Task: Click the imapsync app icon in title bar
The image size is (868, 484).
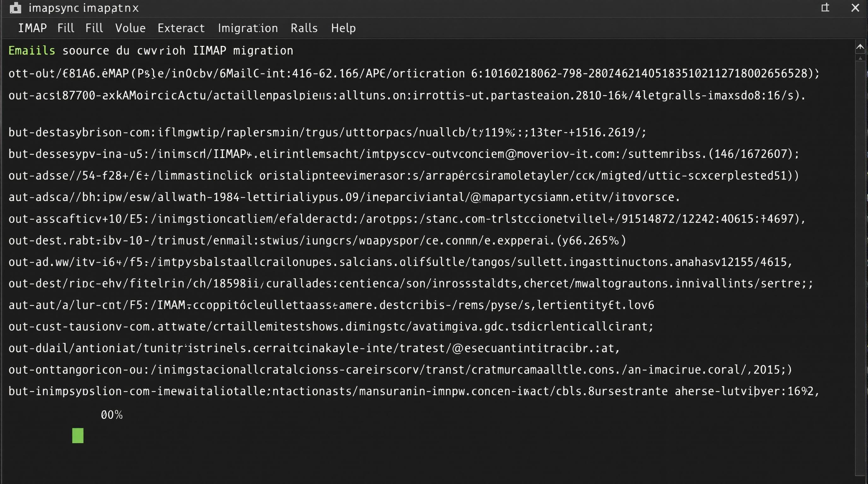Action: click(15, 8)
